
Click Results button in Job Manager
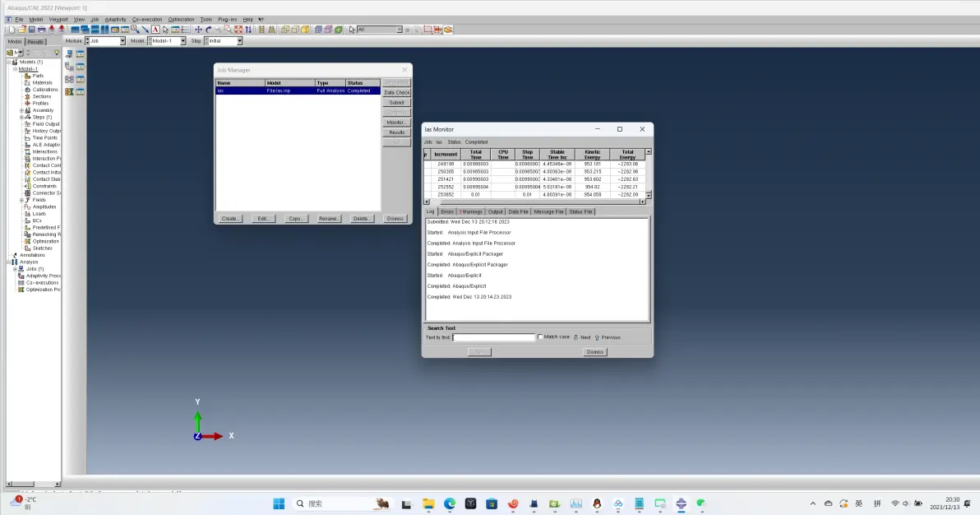click(396, 132)
